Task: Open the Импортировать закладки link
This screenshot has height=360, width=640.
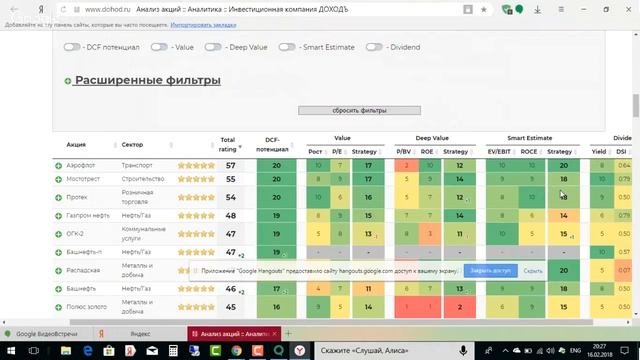Action: click(x=203, y=25)
